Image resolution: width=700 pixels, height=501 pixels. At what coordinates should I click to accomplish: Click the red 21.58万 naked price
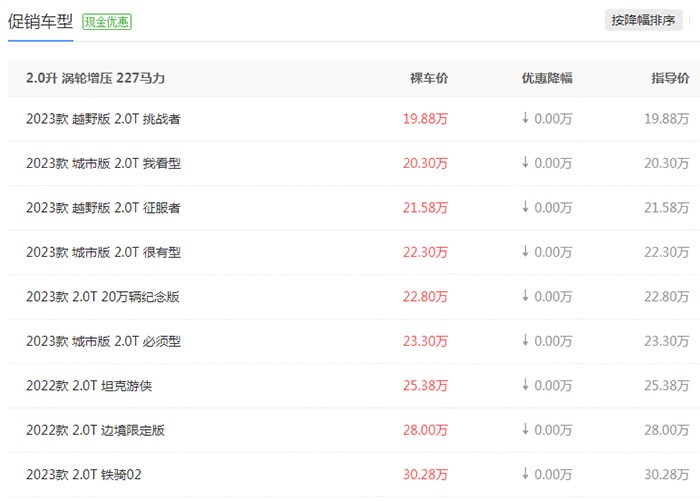[425, 208]
